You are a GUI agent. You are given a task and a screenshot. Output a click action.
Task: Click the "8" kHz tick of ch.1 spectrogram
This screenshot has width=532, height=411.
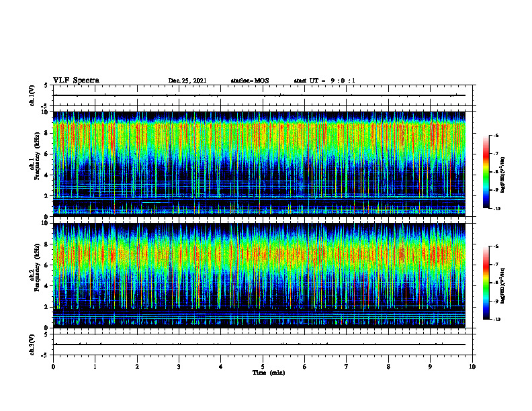pyautogui.click(x=47, y=133)
